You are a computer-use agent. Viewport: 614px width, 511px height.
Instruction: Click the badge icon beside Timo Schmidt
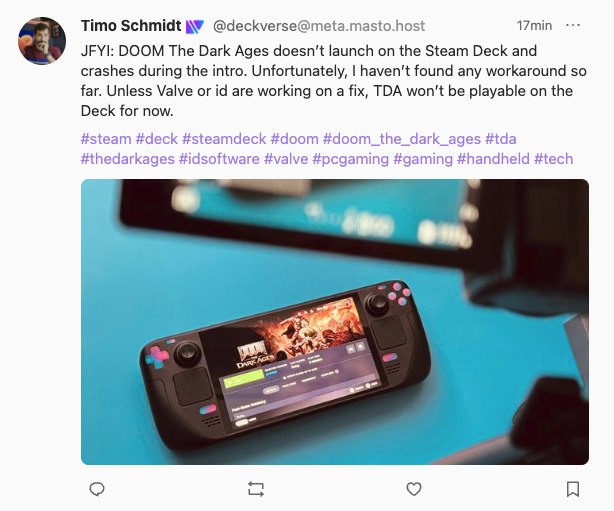click(195, 26)
